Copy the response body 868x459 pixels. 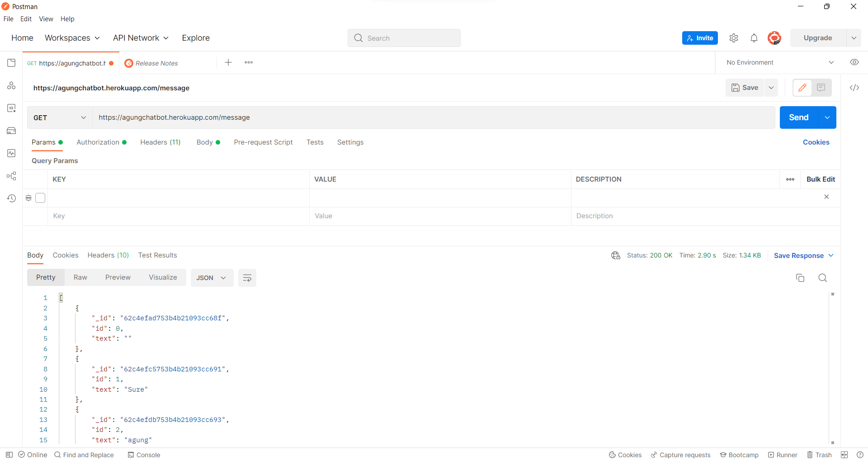[x=800, y=278]
